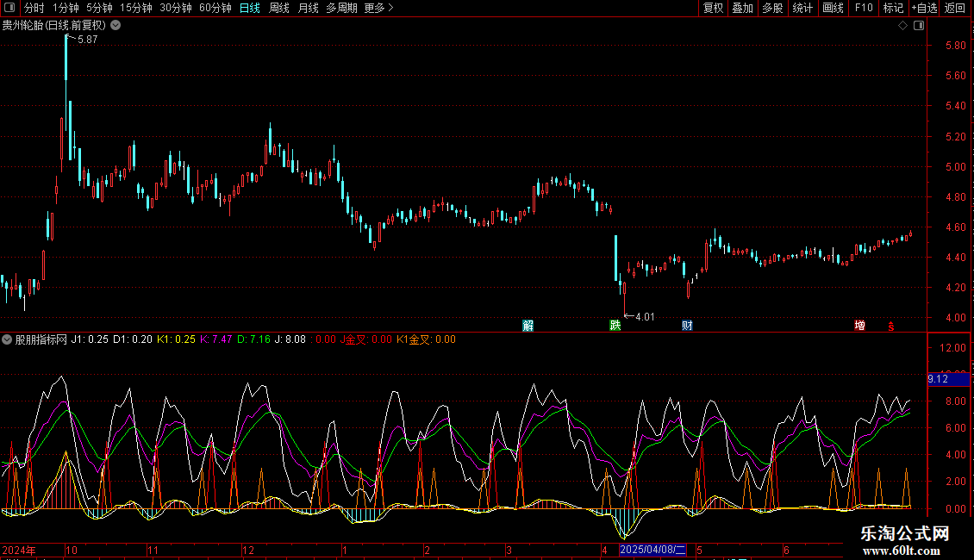Click the cyan '解' event marker
The height and width of the screenshot is (560, 974).
[x=528, y=326]
